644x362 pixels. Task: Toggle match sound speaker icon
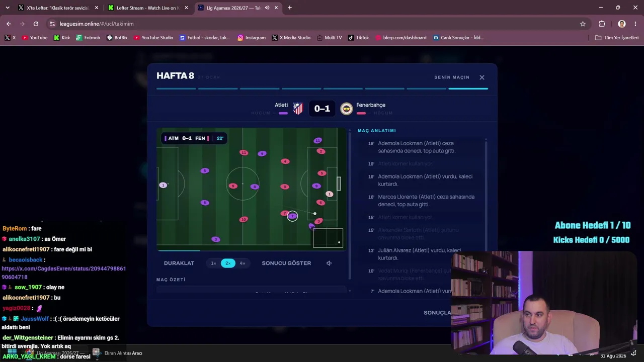click(x=329, y=263)
